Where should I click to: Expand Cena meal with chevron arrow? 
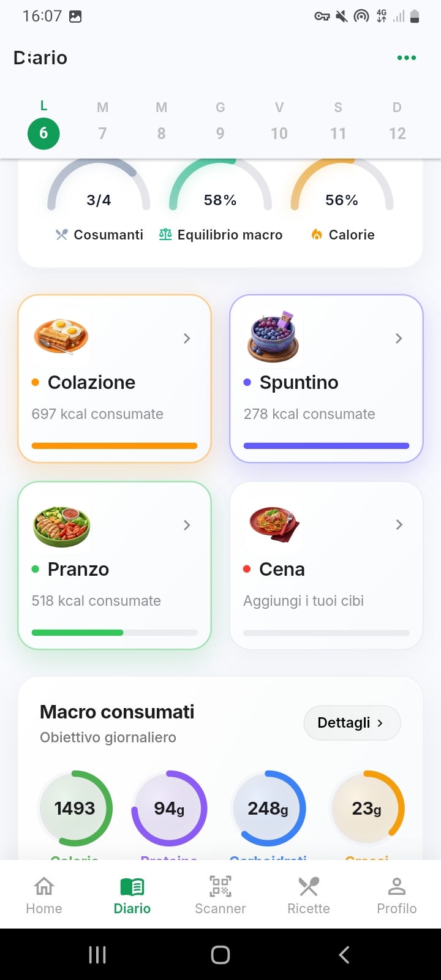pos(399,524)
